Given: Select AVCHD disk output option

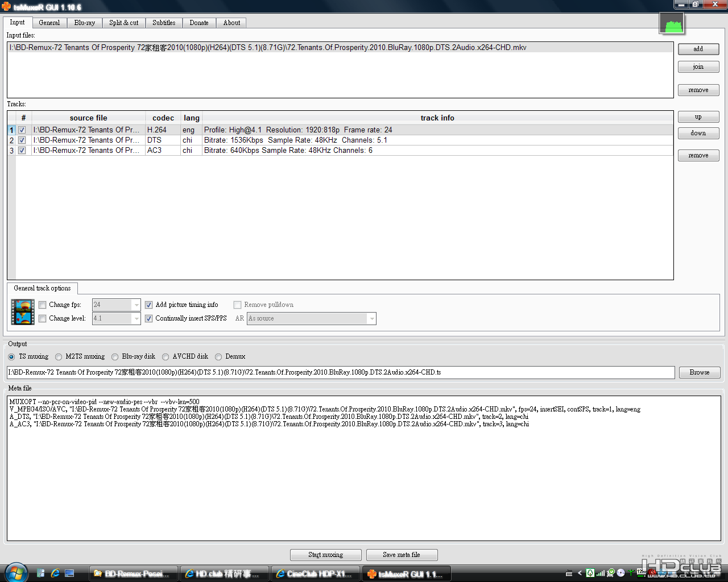Looking at the screenshot, I should [166, 357].
